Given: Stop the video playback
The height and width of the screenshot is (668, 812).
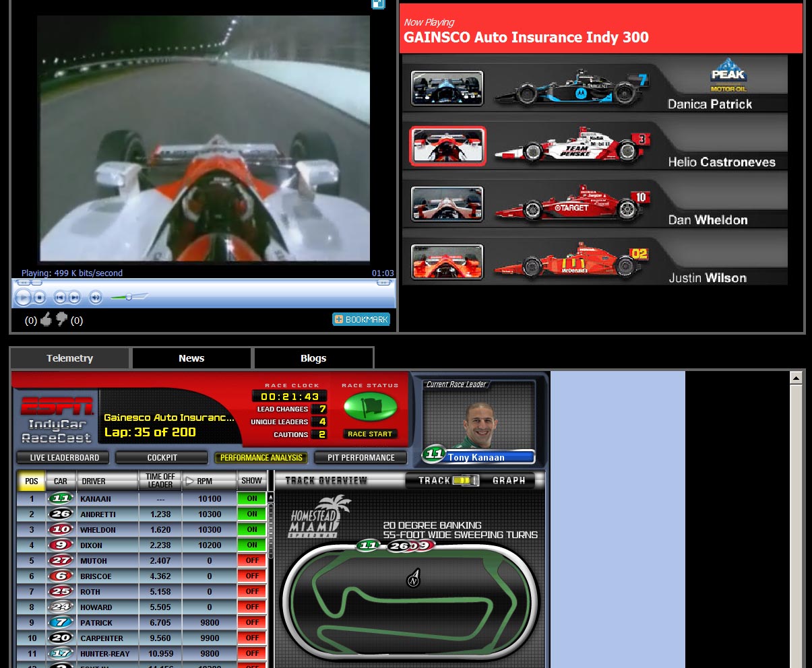Looking at the screenshot, I should pyautogui.click(x=40, y=297).
